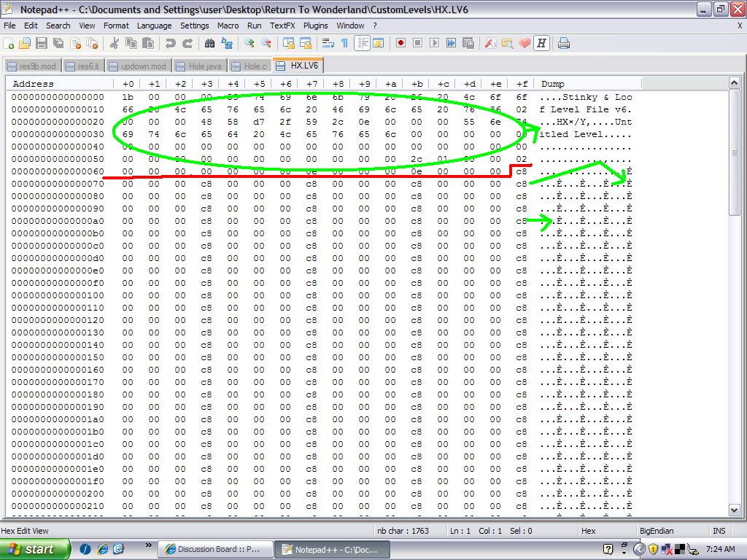This screenshot has height=560, width=747.
Task: Click Internet Explorer quick launch icon
Action: [x=102, y=549]
